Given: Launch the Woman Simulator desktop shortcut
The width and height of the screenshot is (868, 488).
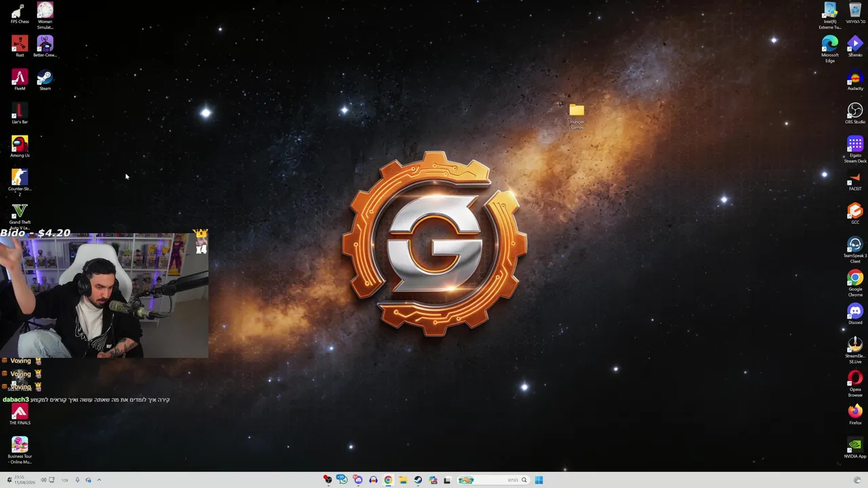Looking at the screenshot, I should [45, 16].
